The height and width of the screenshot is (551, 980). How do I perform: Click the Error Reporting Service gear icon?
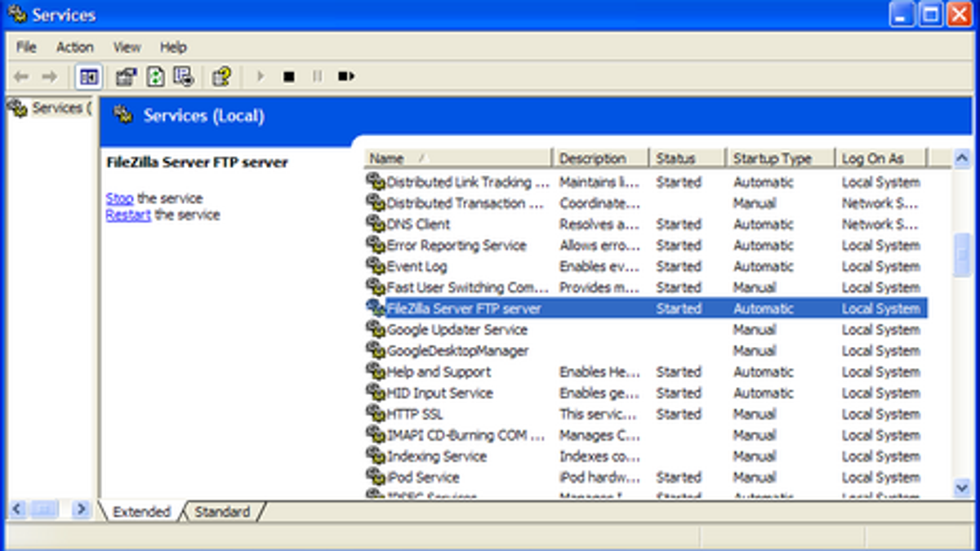click(x=375, y=246)
